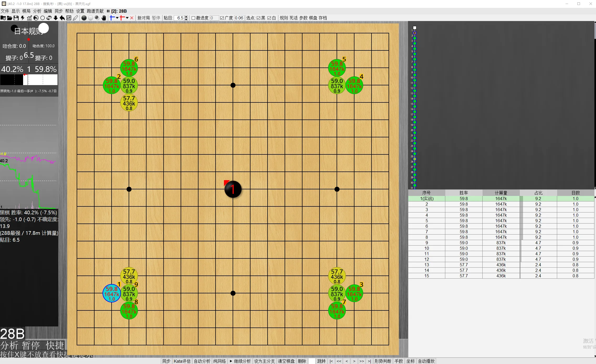Click the red X clear marks icon

(x=132, y=18)
